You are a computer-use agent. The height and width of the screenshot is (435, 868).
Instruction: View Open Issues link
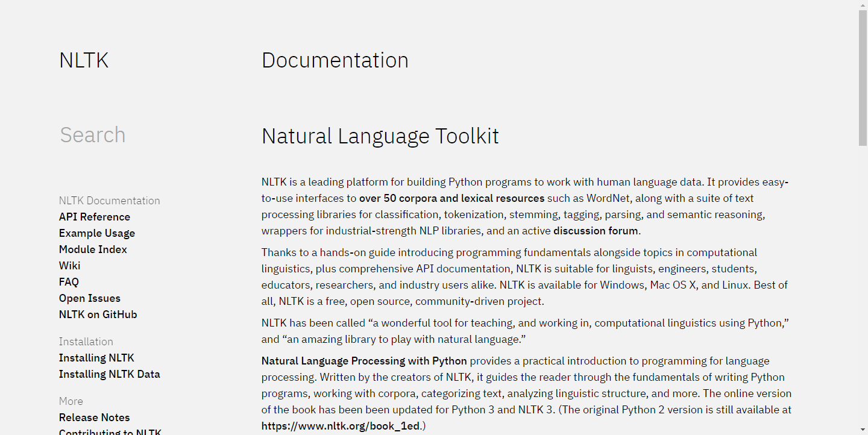(90, 298)
